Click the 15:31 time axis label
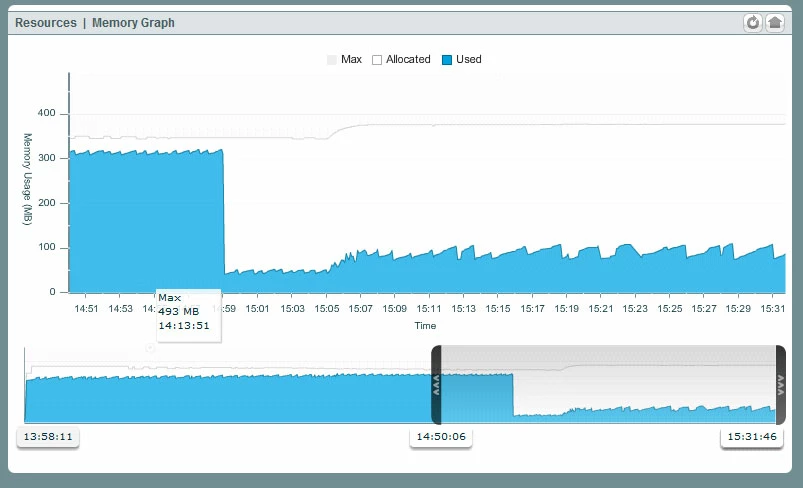This screenshot has height=488, width=803. point(772,309)
